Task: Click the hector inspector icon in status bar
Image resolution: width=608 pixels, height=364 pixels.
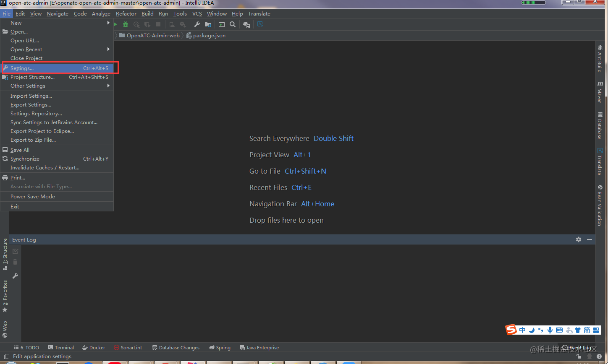Action: pyautogui.click(x=589, y=356)
